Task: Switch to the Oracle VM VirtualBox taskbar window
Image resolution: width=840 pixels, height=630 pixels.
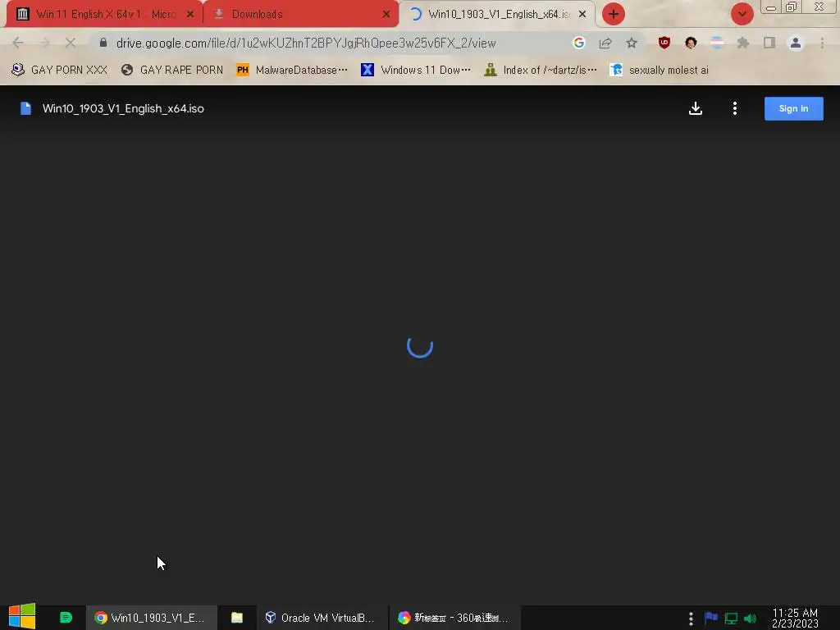Action: point(321,618)
